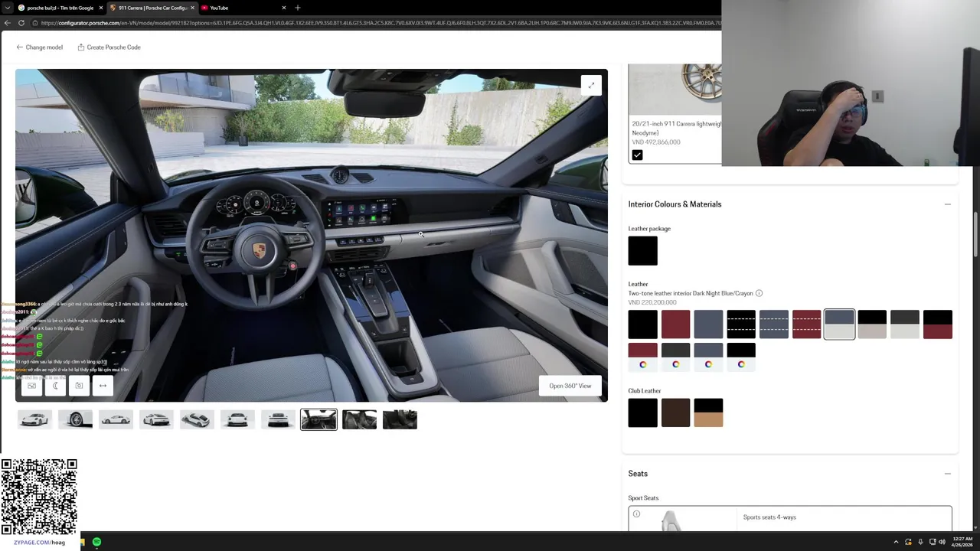Screen dimensions: 980x551
Task: Choose the solid slate blue leather swatch
Action: point(708,324)
